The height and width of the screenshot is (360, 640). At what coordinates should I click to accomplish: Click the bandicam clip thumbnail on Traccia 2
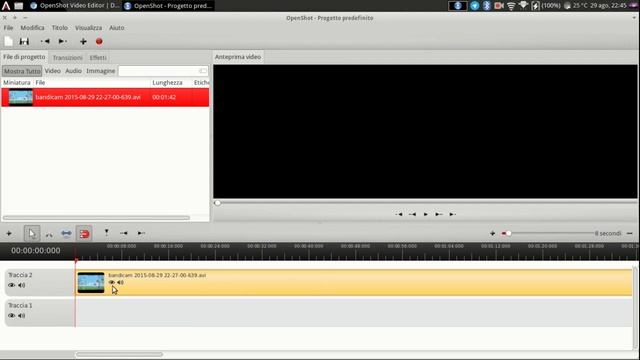(91, 282)
